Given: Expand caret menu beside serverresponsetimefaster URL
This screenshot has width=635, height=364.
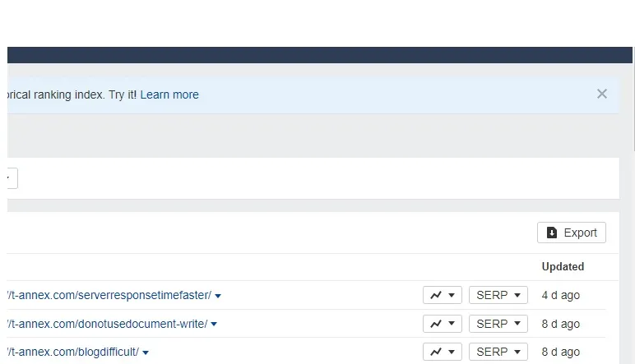Looking at the screenshot, I should click(x=218, y=297).
